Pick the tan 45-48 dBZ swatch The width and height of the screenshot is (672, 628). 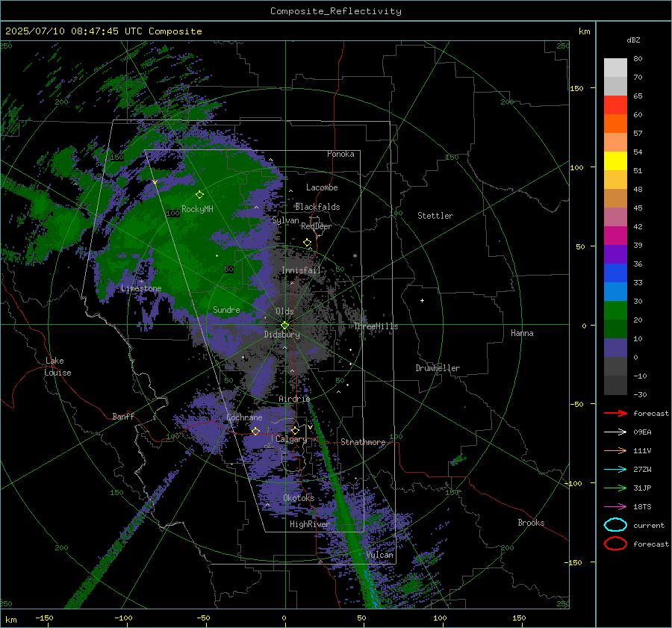[x=615, y=199]
